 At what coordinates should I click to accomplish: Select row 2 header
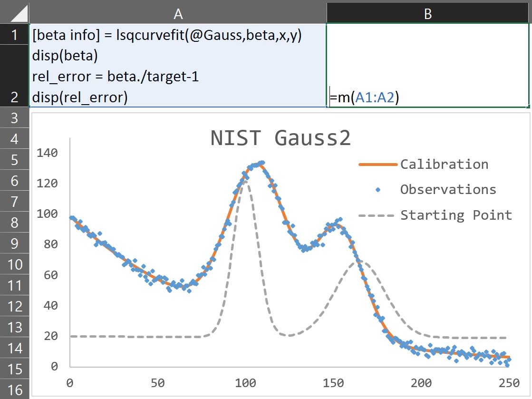click(14, 76)
